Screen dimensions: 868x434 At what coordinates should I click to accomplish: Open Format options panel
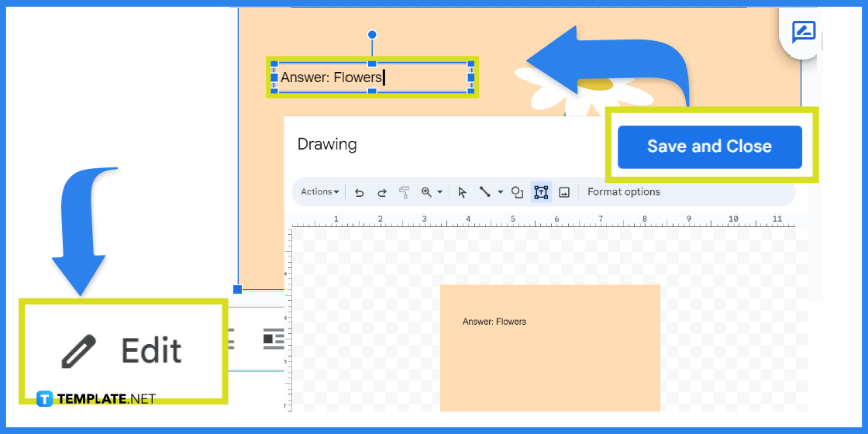(x=624, y=192)
